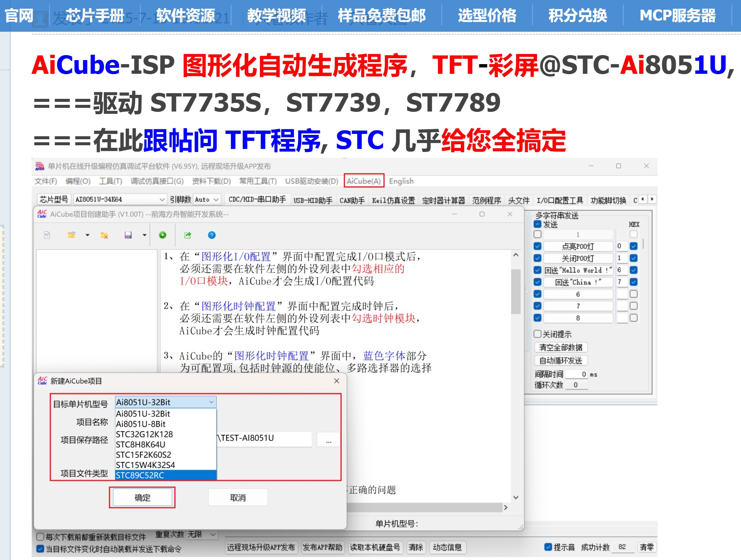Click the 点亮P00灯 send button
This screenshot has width=741, height=560.
click(x=578, y=247)
